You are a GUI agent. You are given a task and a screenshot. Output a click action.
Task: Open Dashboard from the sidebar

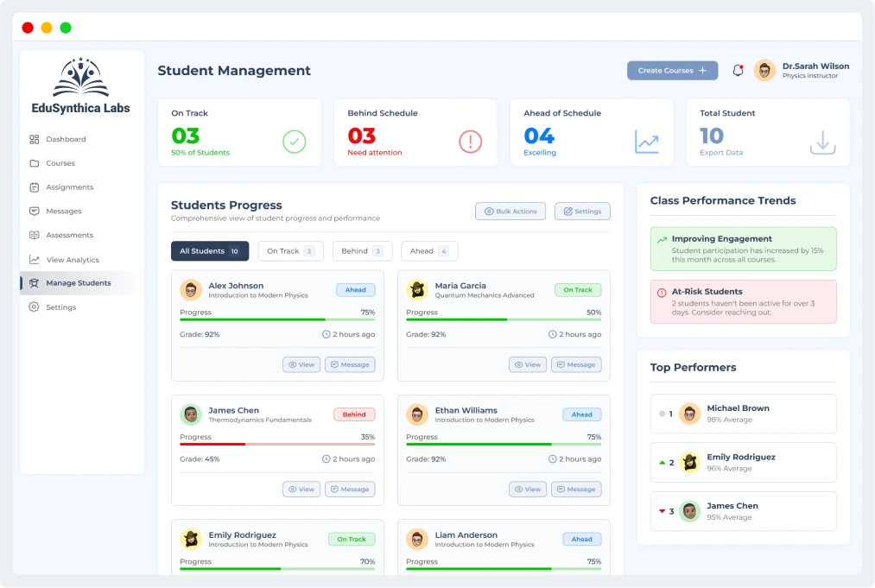[66, 139]
